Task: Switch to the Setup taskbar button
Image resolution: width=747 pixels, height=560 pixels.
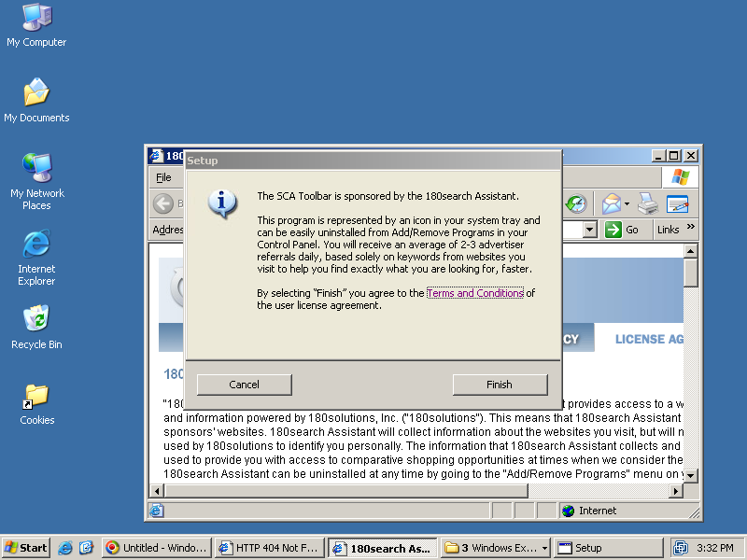Action: click(609, 548)
